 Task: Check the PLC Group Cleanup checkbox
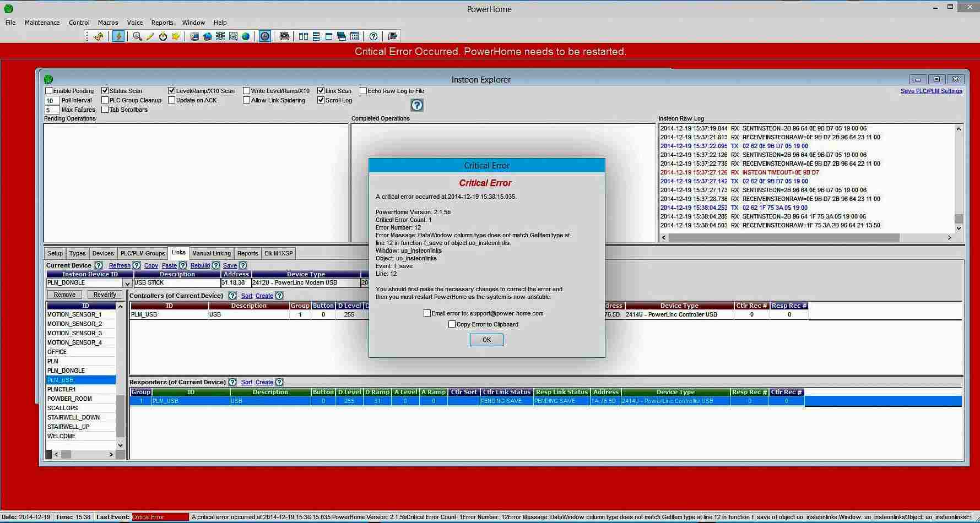[x=105, y=100]
